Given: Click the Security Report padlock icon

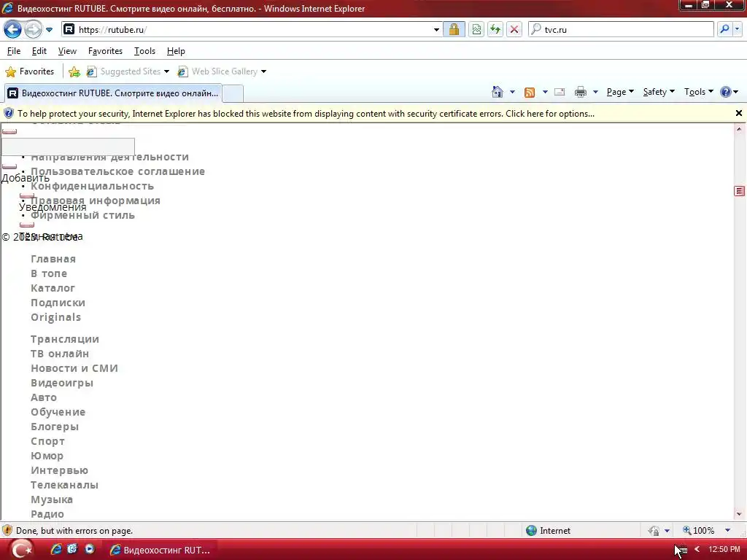Looking at the screenshot, I should click(454, 29).
